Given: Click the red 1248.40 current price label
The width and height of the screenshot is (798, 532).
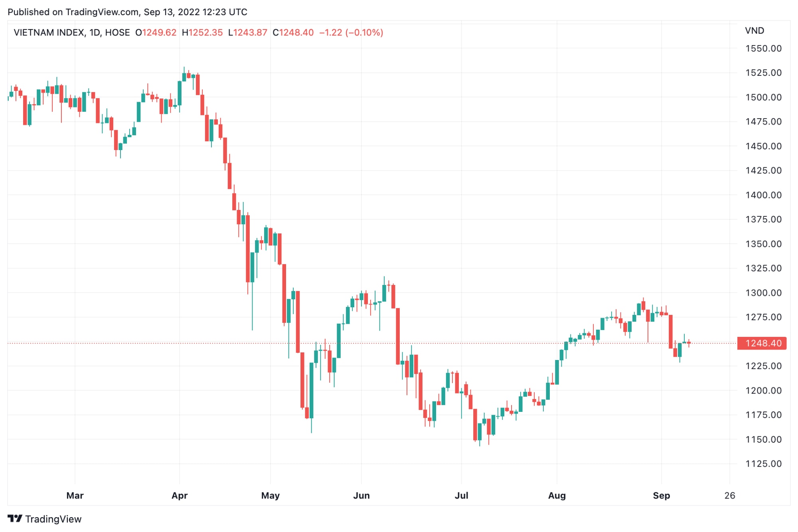Looking at the screenshot, I should [x=762, y=343].
